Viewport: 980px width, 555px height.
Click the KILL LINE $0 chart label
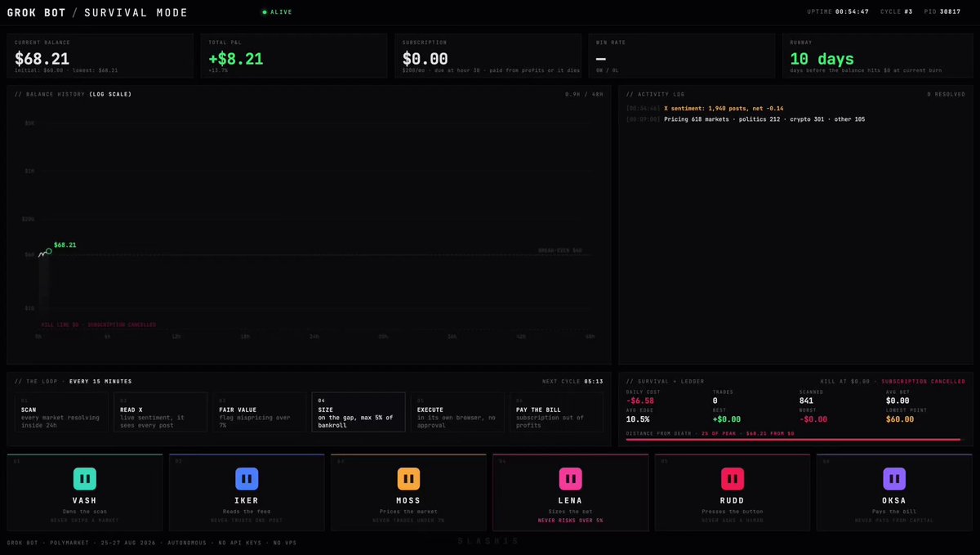99,324
